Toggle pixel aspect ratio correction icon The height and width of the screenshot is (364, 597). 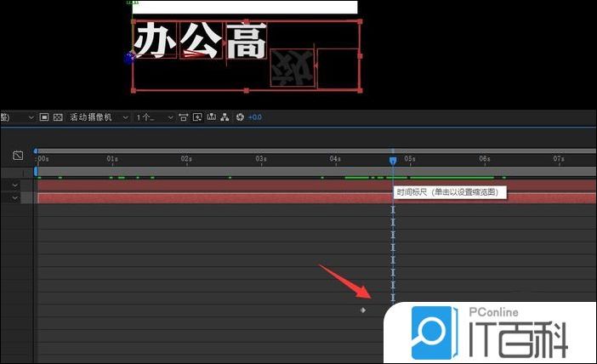184,117
